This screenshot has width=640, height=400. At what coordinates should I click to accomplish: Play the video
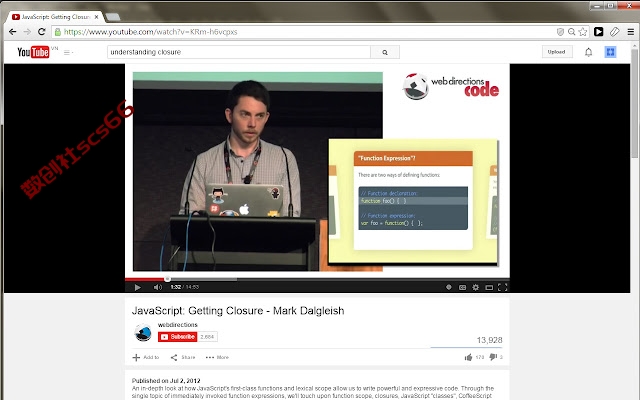click(x=138, y=287)
